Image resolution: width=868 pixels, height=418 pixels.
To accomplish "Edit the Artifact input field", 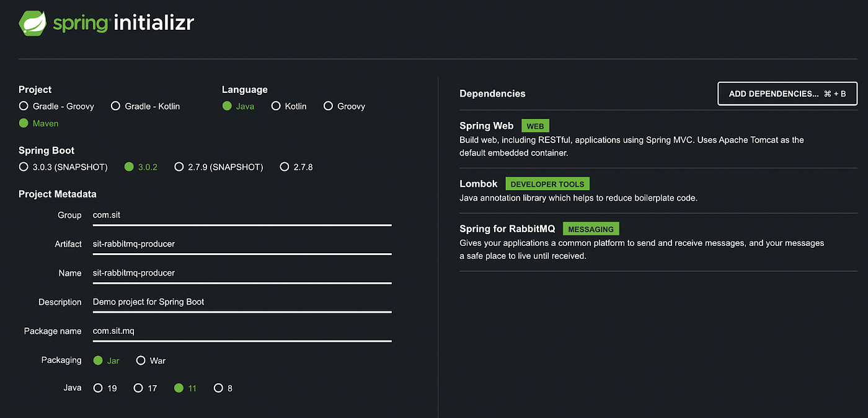I will point(242,244).
